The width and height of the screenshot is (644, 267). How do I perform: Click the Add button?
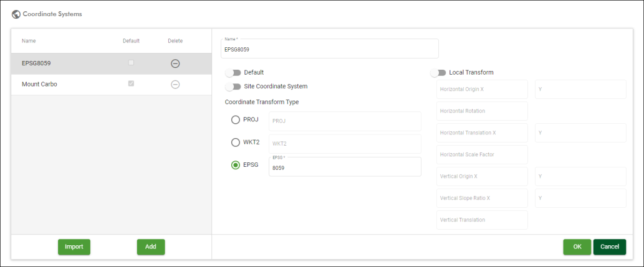(x=151, y=247)
